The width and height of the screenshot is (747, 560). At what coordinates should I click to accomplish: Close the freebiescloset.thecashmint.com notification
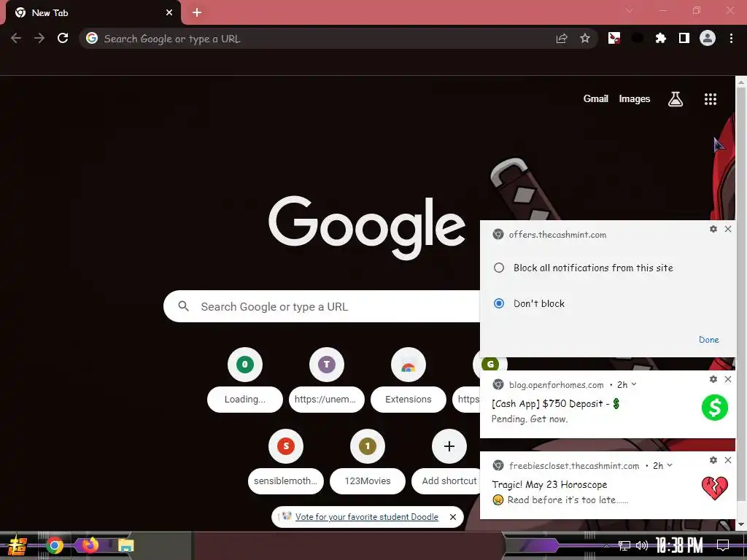728,460
